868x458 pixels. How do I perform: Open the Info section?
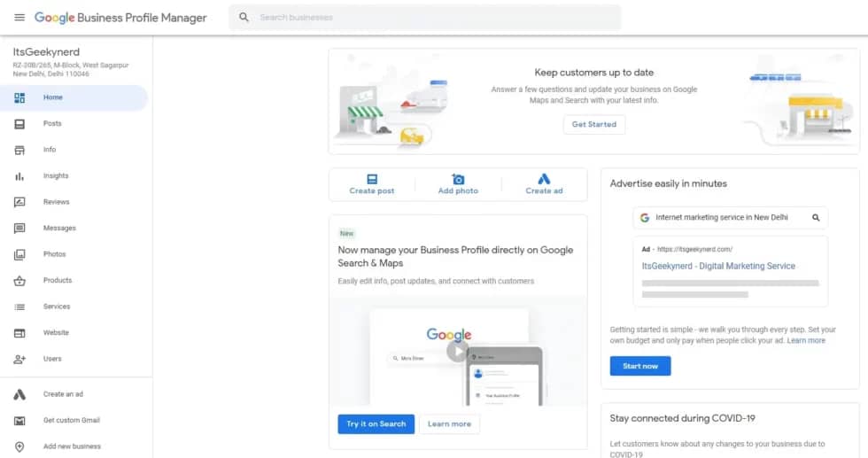coord(50,150)
